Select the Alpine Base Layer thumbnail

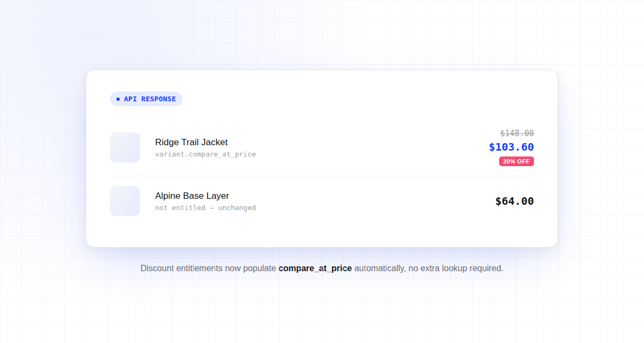click(x=125, y=201)
